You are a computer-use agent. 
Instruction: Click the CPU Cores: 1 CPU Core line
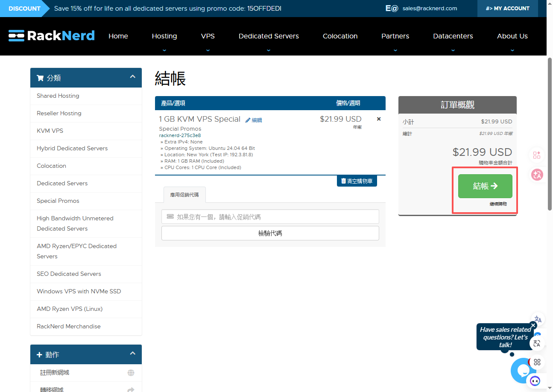click(x=201, y=167)
